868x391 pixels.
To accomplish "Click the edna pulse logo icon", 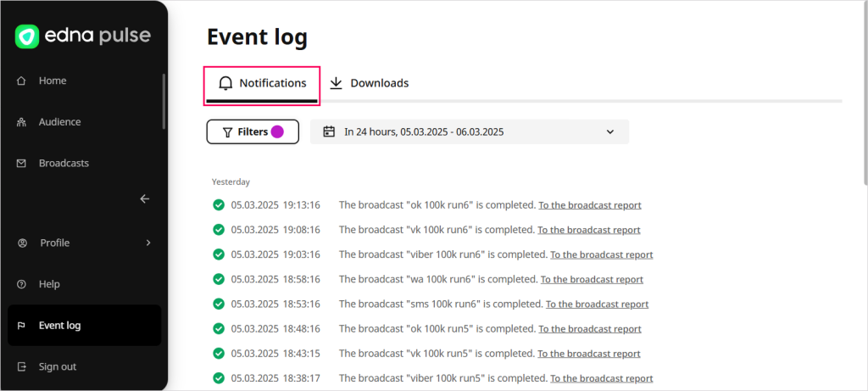I will click(x=28, y=36).
